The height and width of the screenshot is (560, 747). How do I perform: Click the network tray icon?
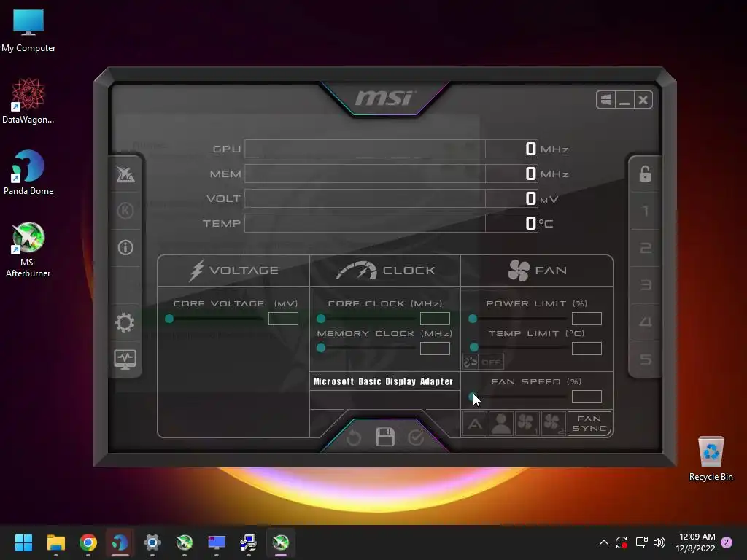coord(641,542)
